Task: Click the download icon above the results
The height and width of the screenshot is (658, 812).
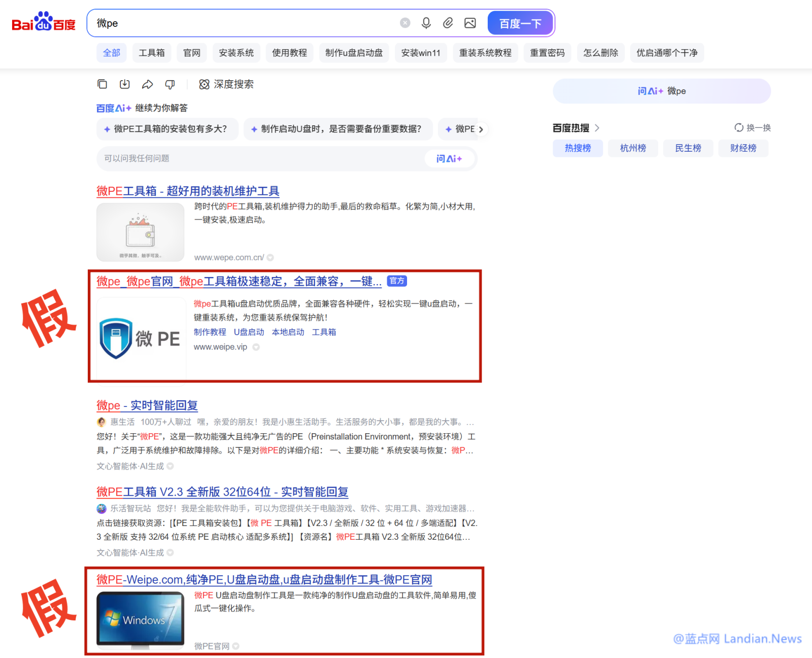Action: (124, 84)
